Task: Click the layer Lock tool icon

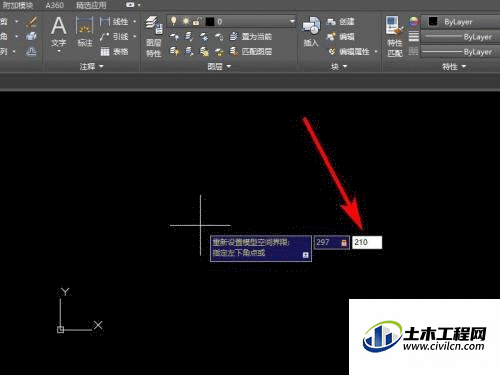Action: pyautogui.click(x=219, y=36)
